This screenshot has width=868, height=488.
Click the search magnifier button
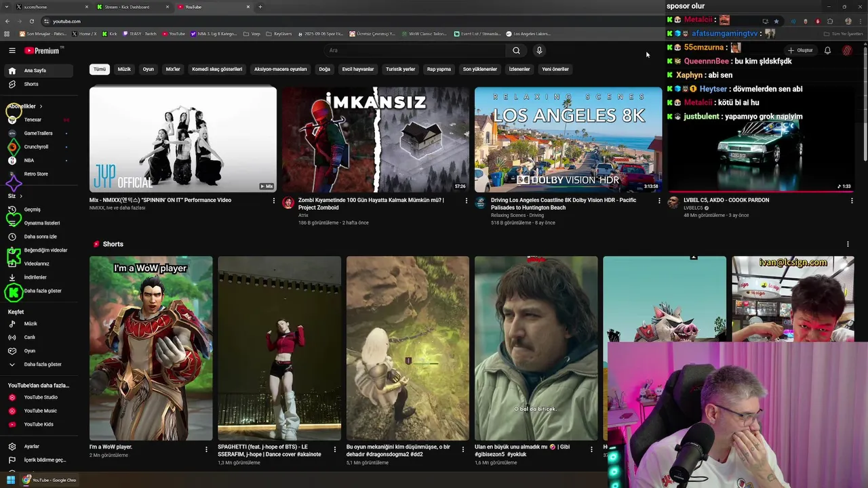coord(516,50)
